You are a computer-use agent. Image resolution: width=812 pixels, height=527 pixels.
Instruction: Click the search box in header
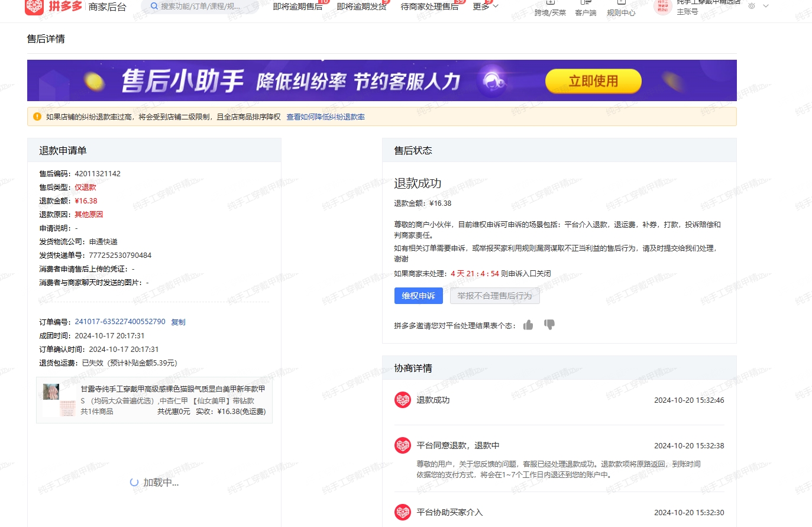click(x=201, y=7)
